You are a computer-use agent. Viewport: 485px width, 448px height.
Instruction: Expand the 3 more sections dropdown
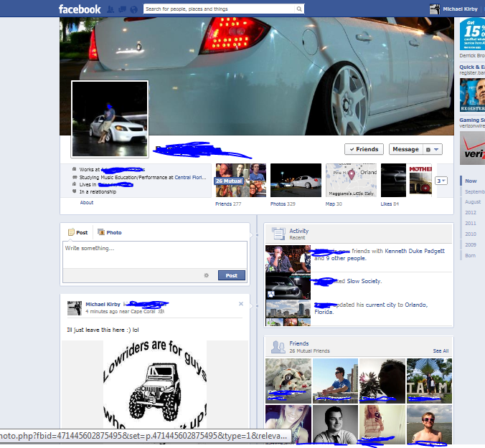(x=441, y=181)
